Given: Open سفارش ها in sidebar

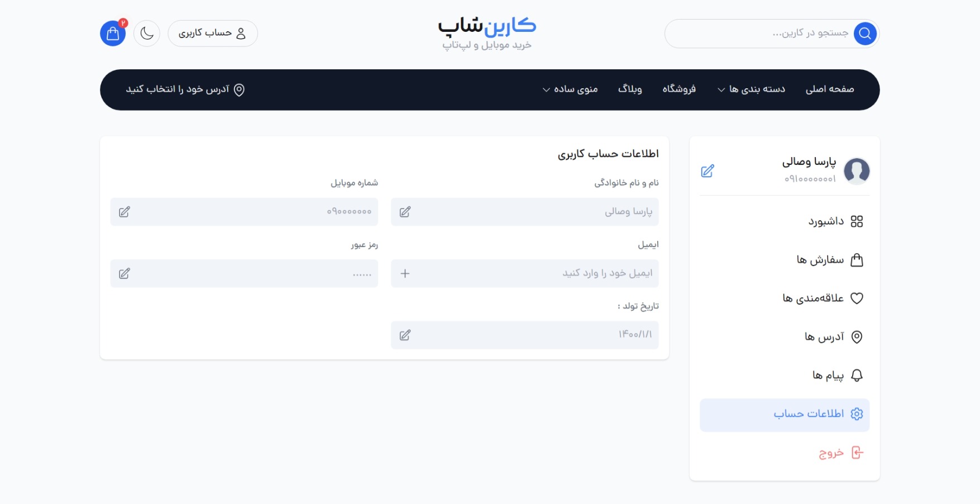Looking at the screenshot, I should 785,260.
